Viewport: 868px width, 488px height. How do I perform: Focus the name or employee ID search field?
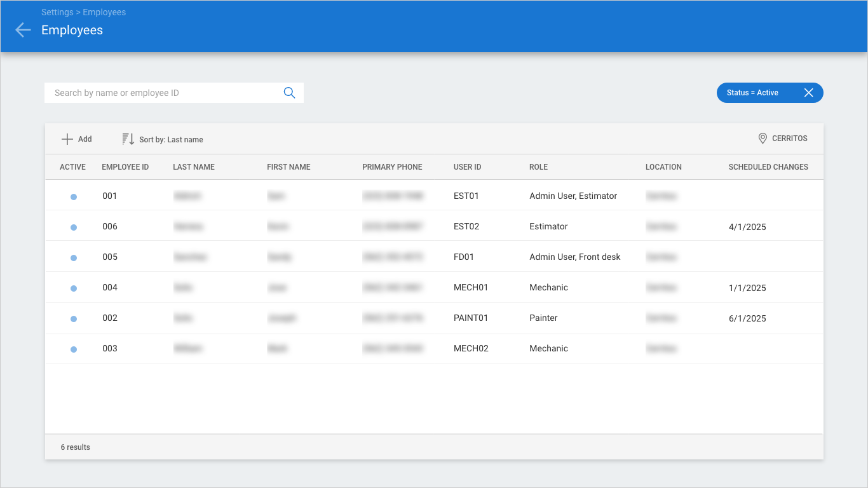pyautogui.click(x=164, y=93)
